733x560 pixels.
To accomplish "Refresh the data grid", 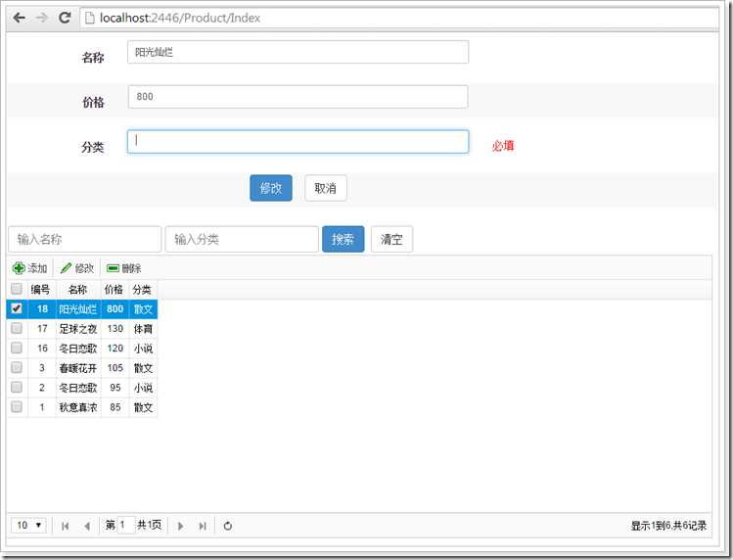I will 228,526.
